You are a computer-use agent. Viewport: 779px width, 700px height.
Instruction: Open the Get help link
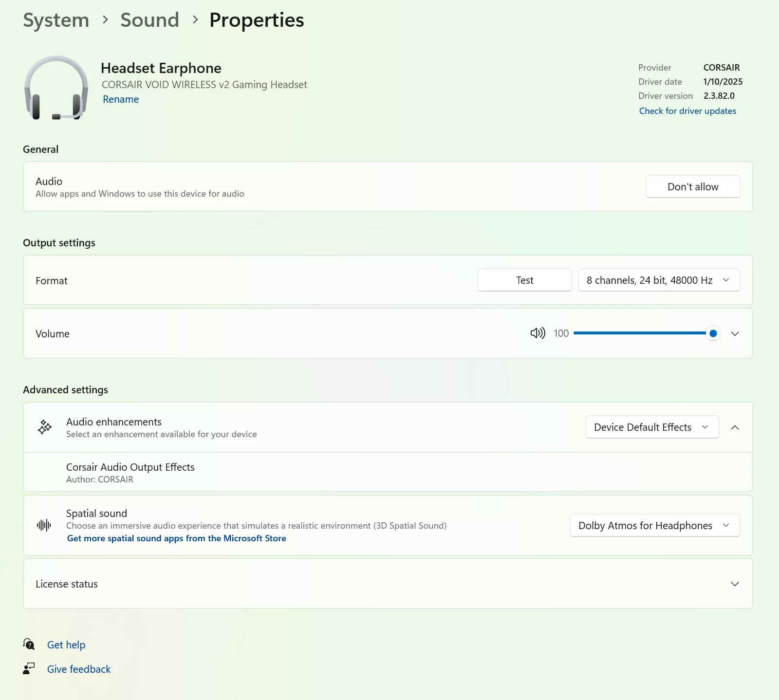[66, 645]
